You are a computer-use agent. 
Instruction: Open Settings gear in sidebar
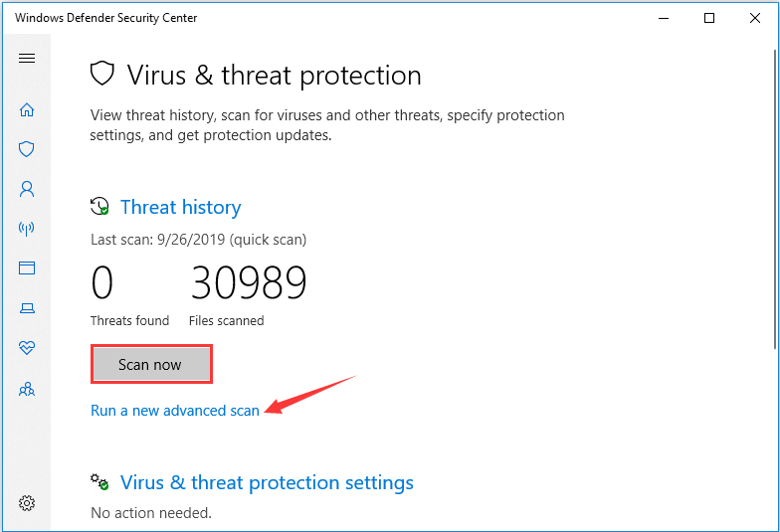point(27,503)
